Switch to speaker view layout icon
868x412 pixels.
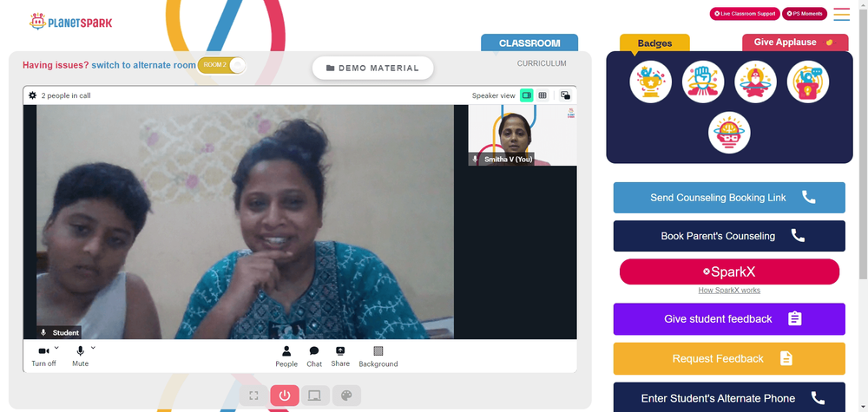click(527, 95)
